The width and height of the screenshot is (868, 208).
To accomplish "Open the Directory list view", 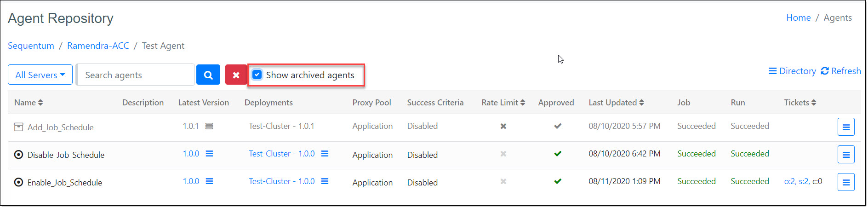I will click(x=792, y=71).
